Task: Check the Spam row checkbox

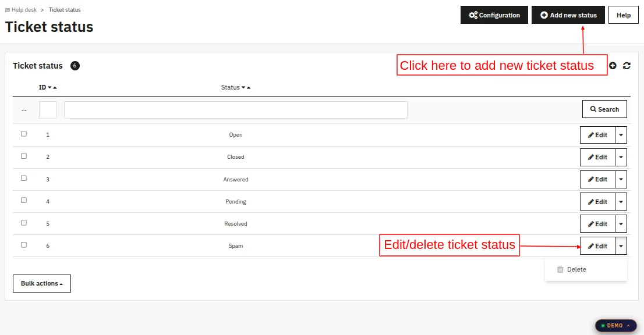Action: (x=24, y=245)
